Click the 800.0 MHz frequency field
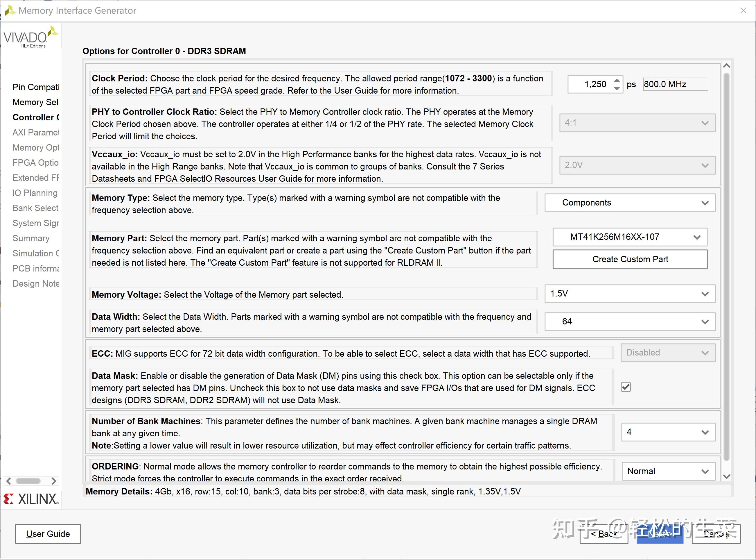 point(675,84)
